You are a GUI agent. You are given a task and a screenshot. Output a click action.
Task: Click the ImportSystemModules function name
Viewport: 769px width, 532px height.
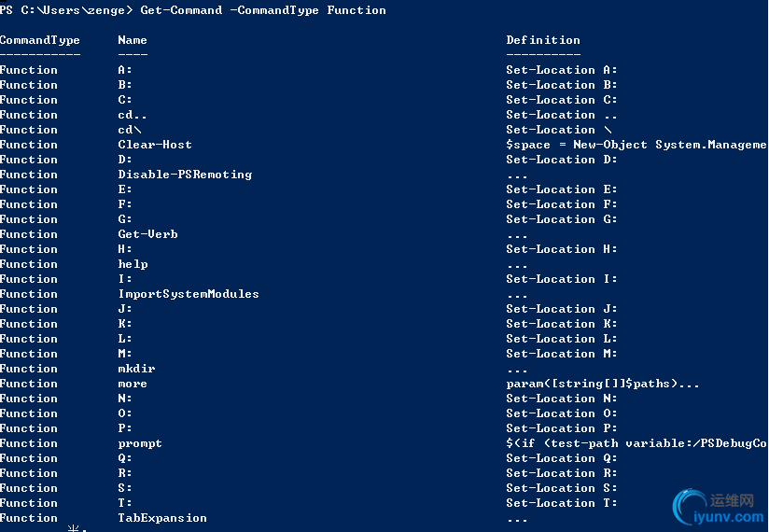189,294
